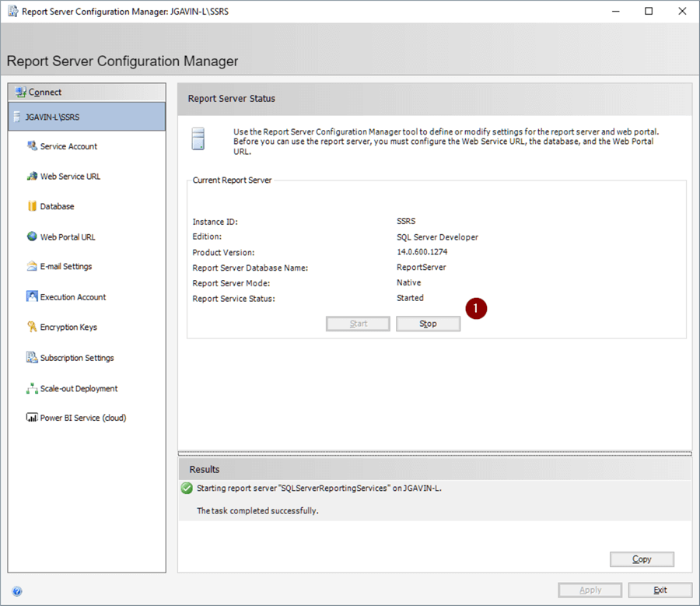Go to Power BI Service (cloud) page

click(82, 418)
